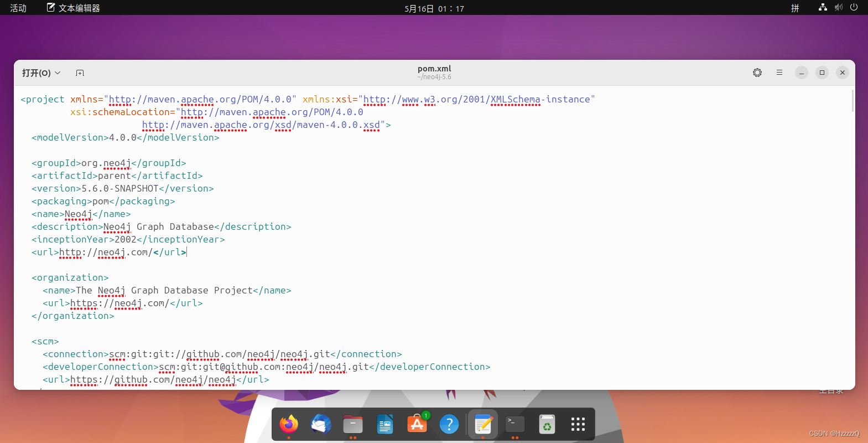
Task: Open Ubuntu Software store from the dock
Action: tap(417, 425)
